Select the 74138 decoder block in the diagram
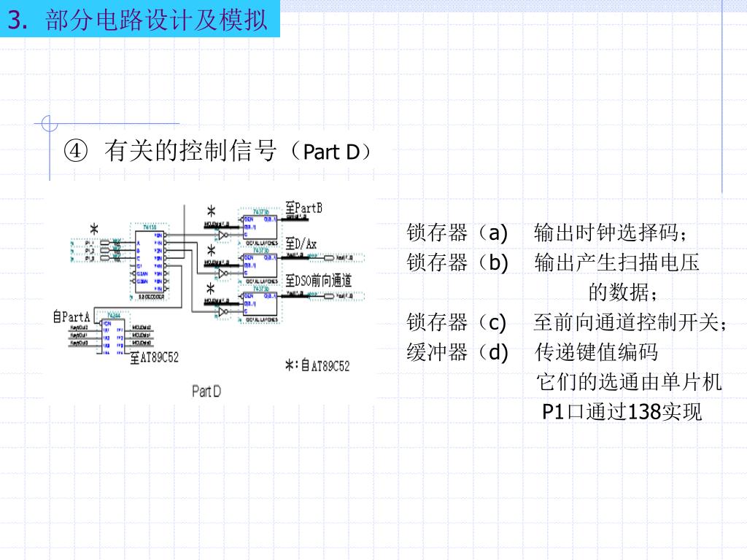 point(150,262)
